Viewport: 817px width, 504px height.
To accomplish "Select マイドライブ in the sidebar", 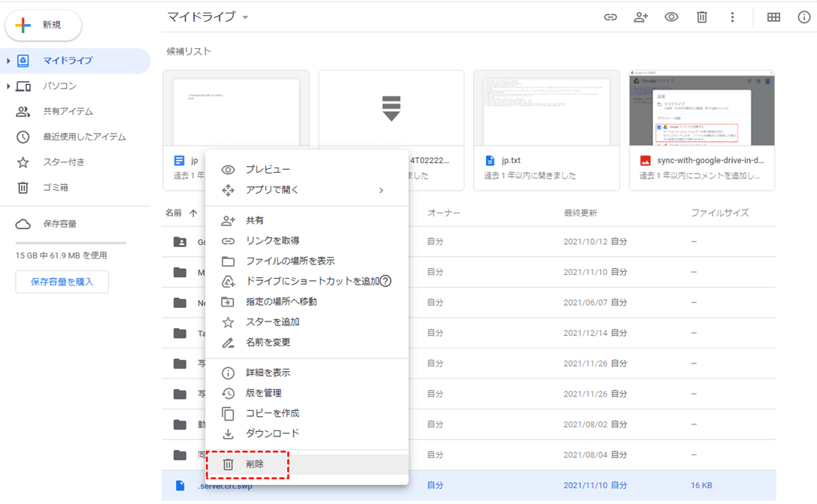I will [x=76, y=61].
